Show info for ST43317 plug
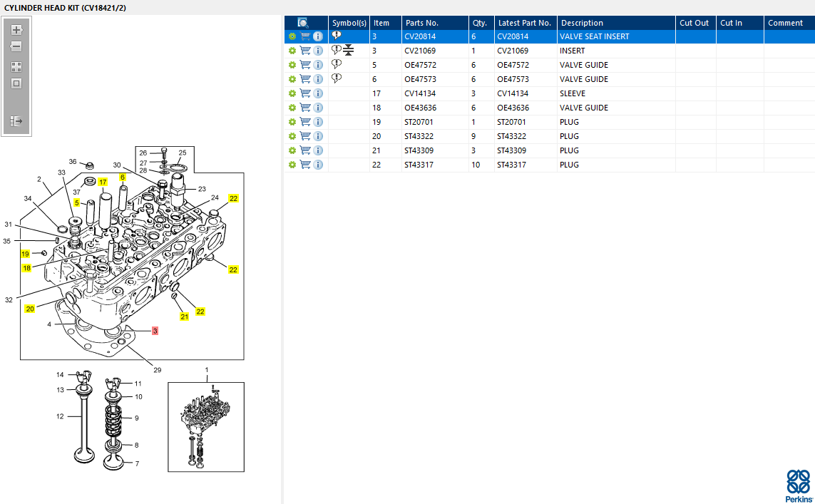This screenshot has height=504, width=815. [x=318, y=165]
